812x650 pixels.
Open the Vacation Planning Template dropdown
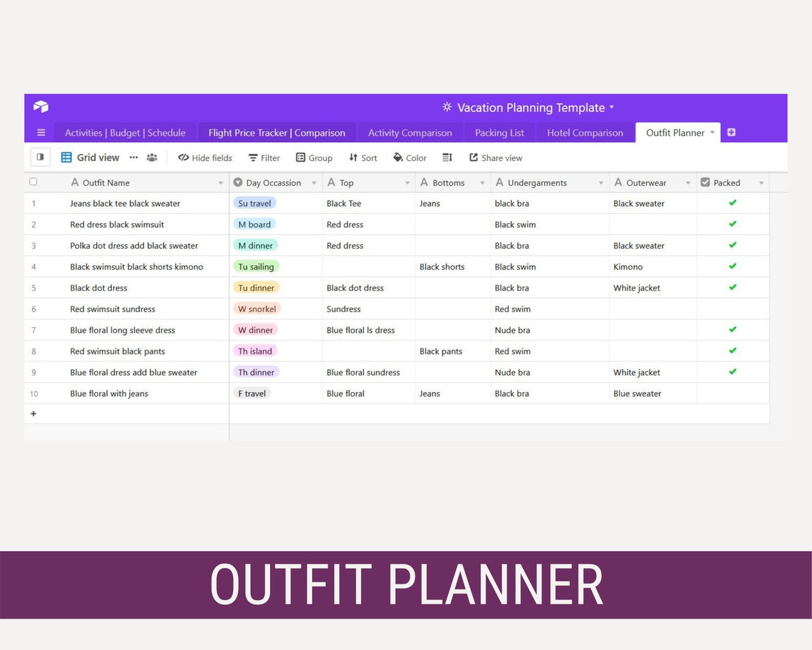(x=611, y=107)
